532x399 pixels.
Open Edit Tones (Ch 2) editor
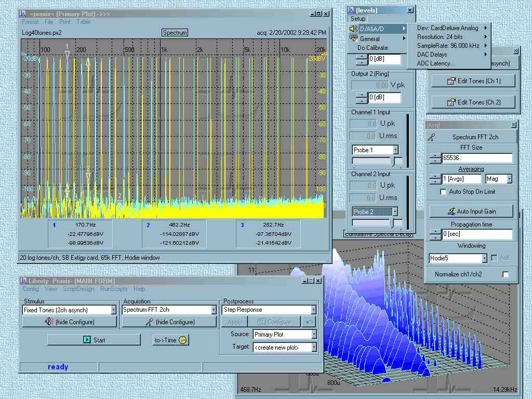473,102
